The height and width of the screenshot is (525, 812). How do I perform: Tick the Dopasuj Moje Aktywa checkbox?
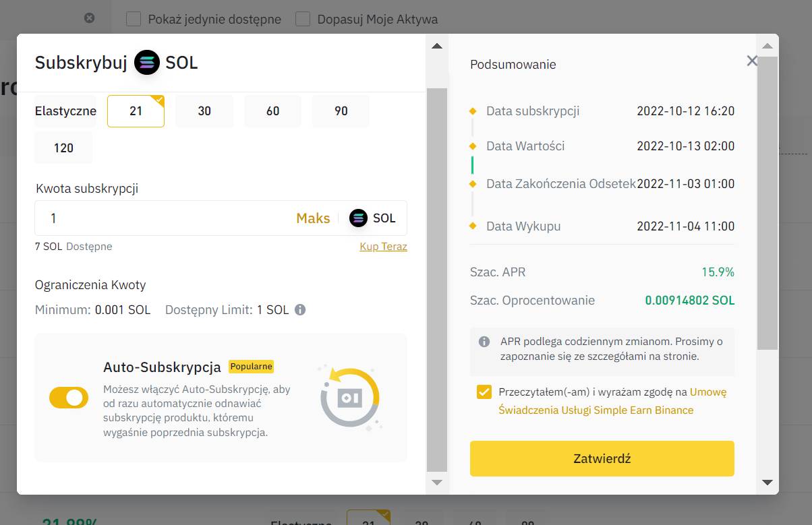pyautogui.click(x=303, y=19)
